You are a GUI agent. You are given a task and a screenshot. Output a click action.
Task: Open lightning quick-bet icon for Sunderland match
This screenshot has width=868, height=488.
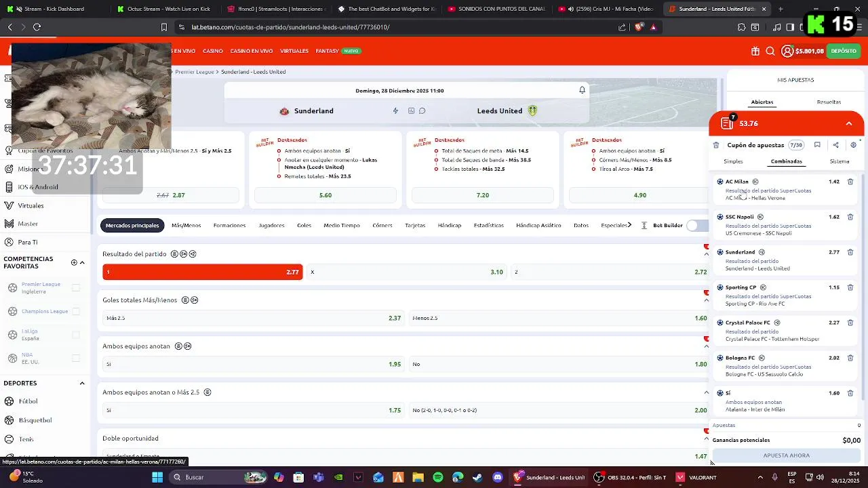tap(395, 110)
